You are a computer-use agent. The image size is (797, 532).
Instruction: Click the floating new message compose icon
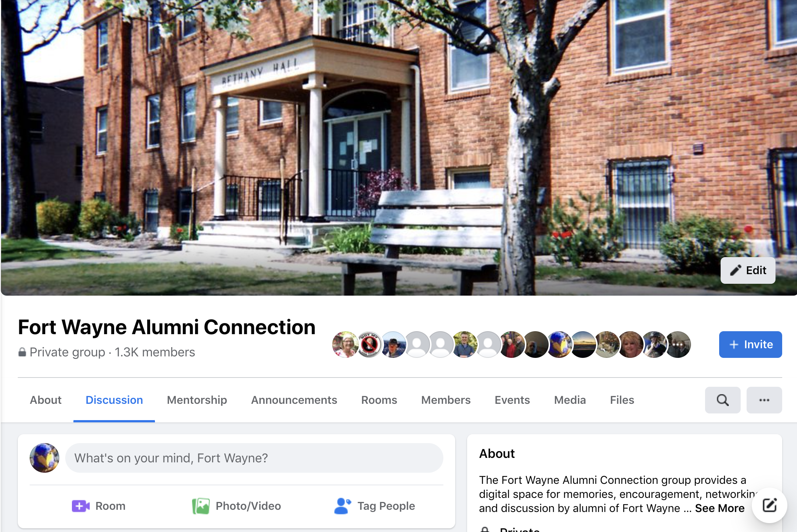769,505
